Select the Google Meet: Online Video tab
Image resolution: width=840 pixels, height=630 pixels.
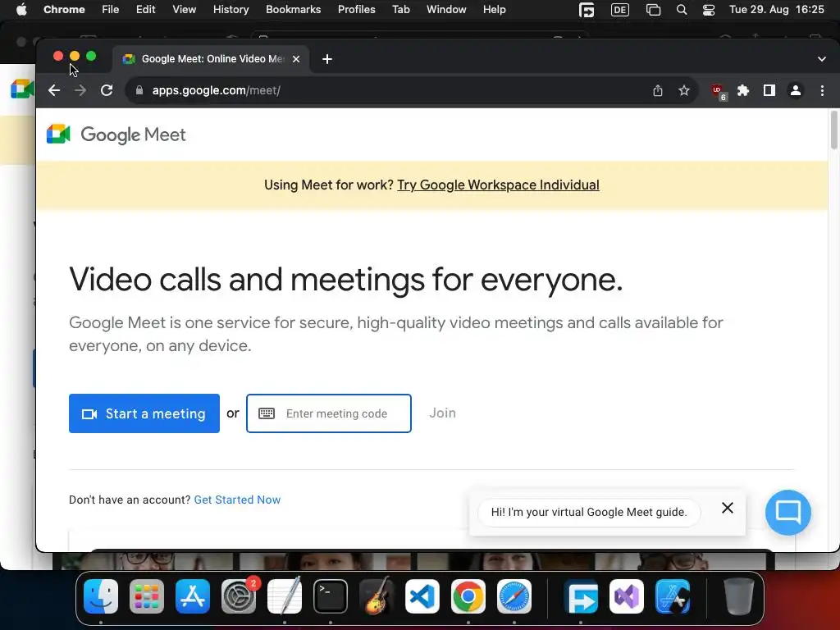point(211,59)
